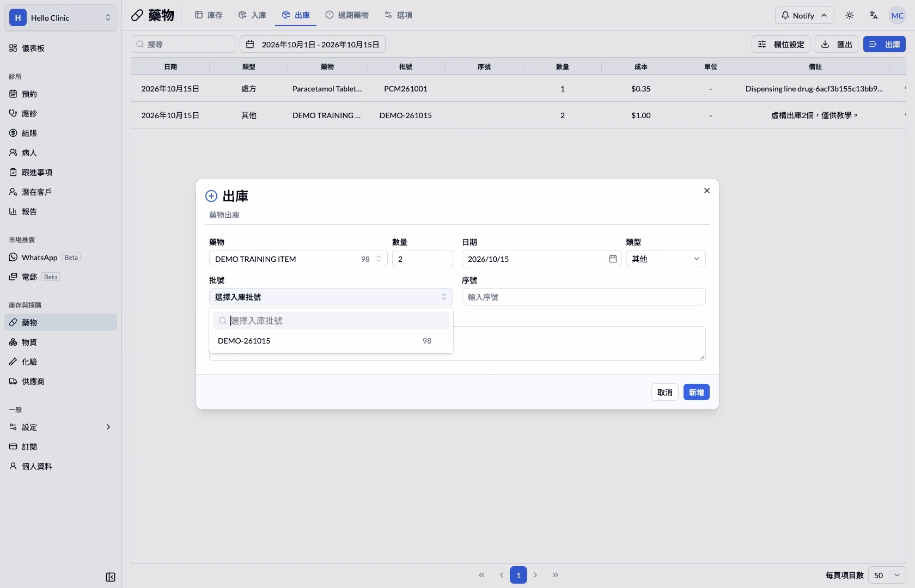Open 潛在客戶 leads in sidebar
The image size is (915, 588).
(60, 192)
